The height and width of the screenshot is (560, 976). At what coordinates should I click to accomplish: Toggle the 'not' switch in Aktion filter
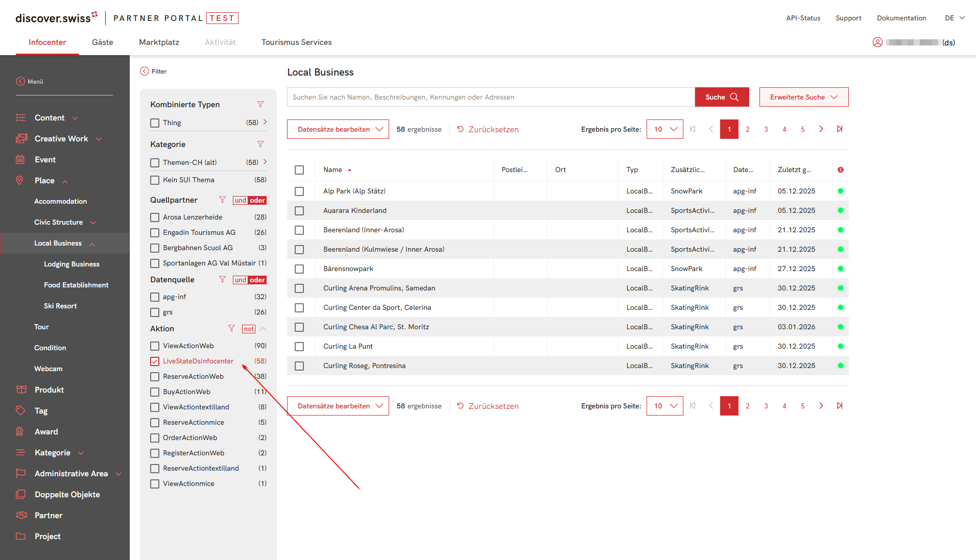pyautogui.click(x=249, y=329)
